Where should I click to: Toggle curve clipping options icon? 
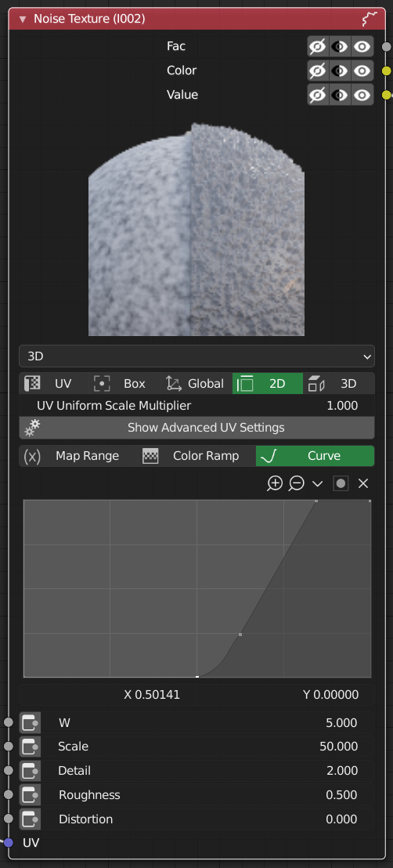(341, 484)
